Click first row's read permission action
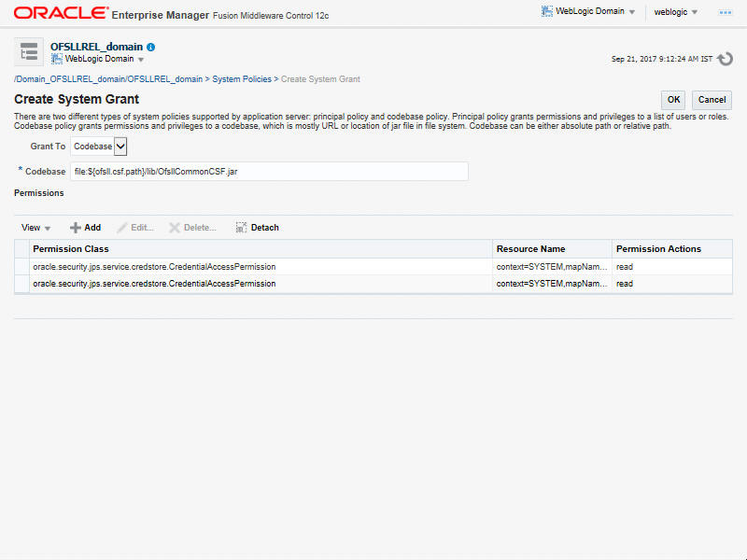The width and height of the screenshot is (747, 560). 624,267
